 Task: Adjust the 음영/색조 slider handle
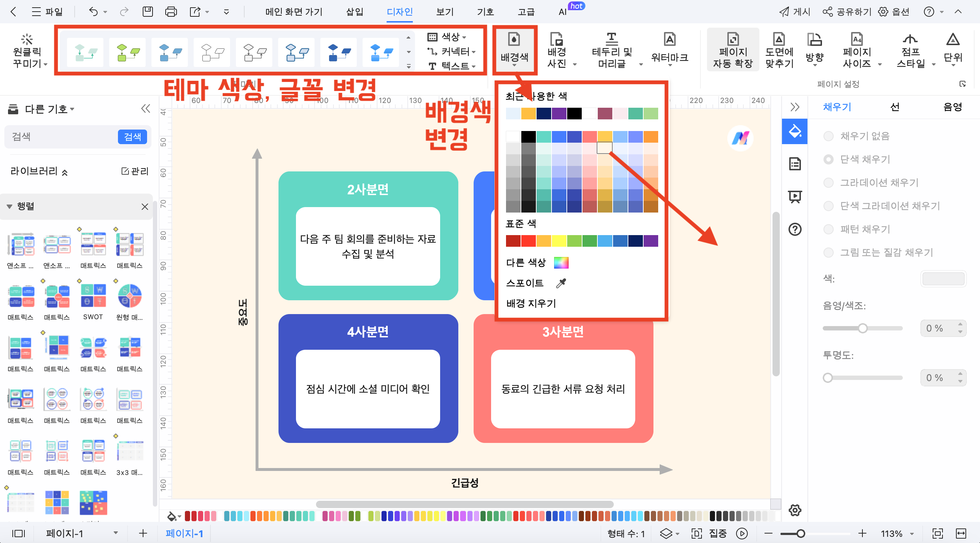862,328
